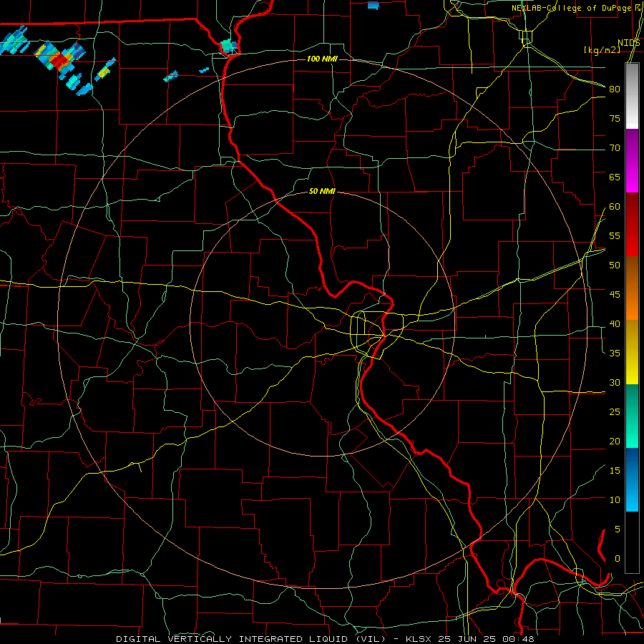Select the "45" value on the VIL scale

point(615,295)
